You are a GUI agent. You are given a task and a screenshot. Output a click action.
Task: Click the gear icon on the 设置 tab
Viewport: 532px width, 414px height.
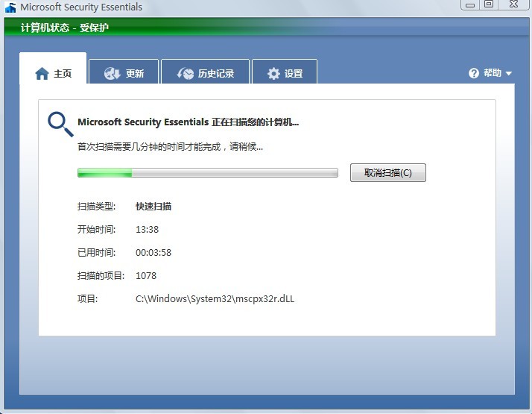[273, 73]
